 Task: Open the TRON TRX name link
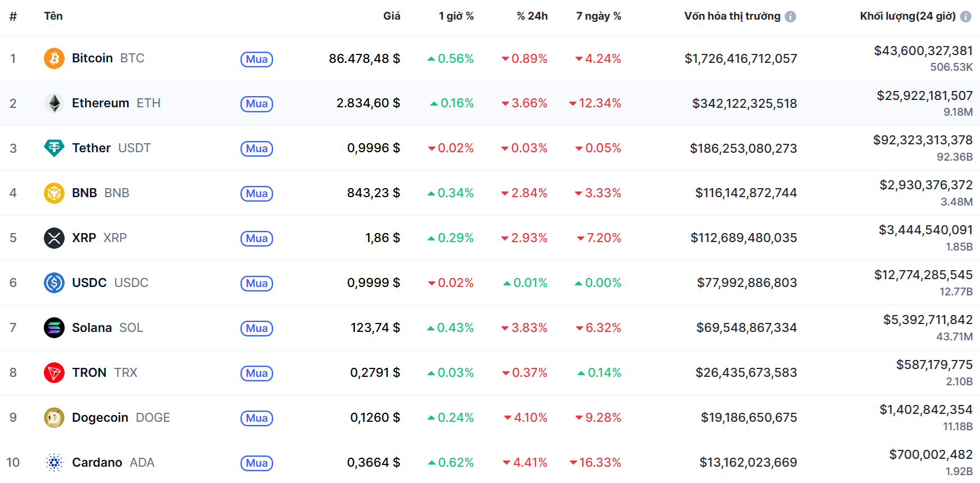[105, 372]
